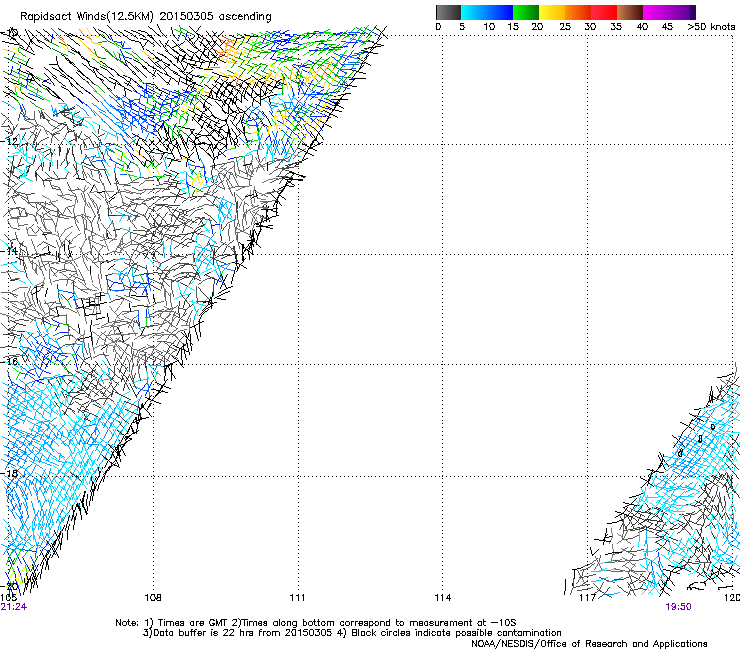
Task: Click the latitude label '-14'
Action: coord(11,251)
